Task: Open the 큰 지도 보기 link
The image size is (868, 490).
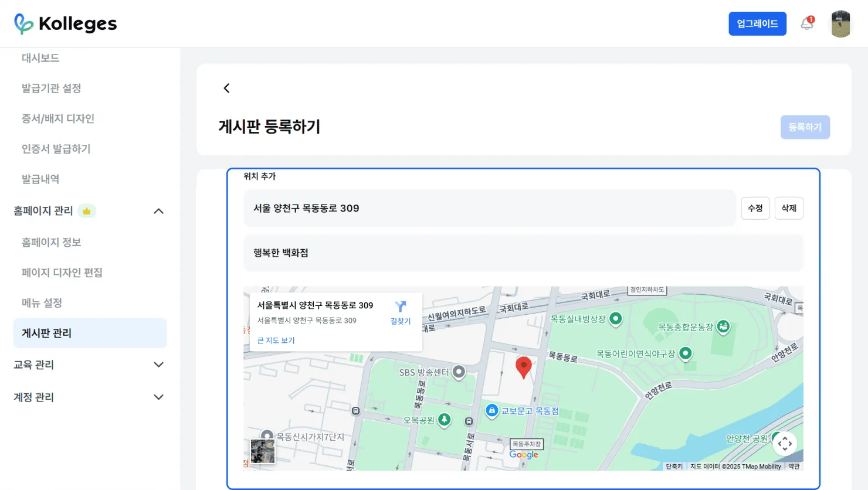Action: point(276,341)
